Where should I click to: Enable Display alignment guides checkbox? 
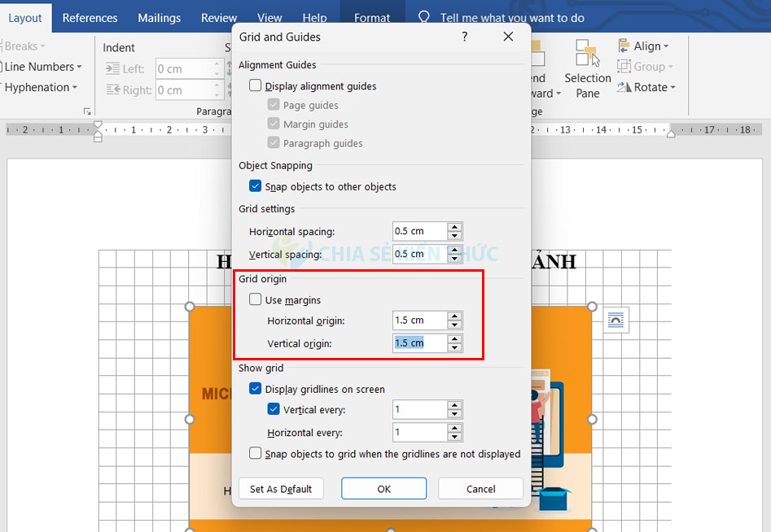coord(256,86)
